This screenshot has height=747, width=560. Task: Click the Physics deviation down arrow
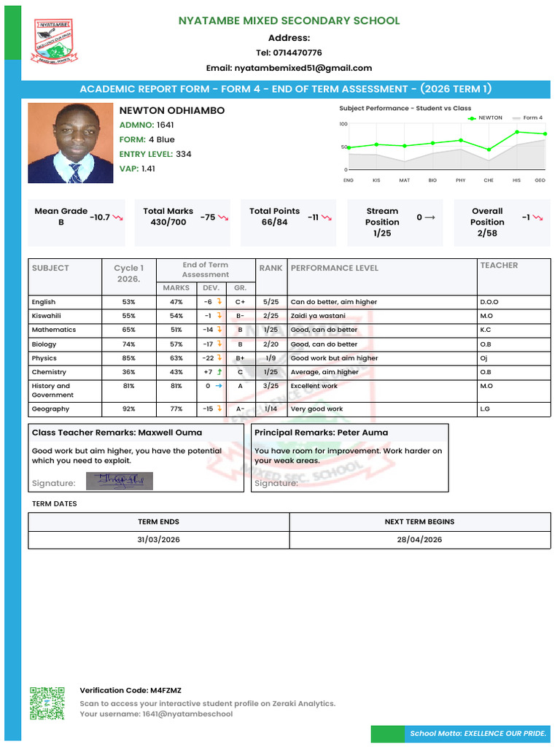click(219, 357)
